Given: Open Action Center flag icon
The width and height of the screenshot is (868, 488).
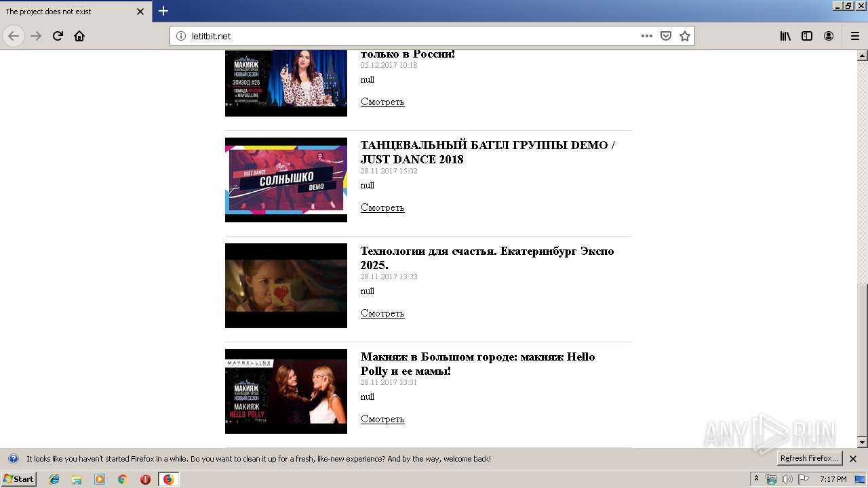Looking at the screenshot, I should pos(804,479).
